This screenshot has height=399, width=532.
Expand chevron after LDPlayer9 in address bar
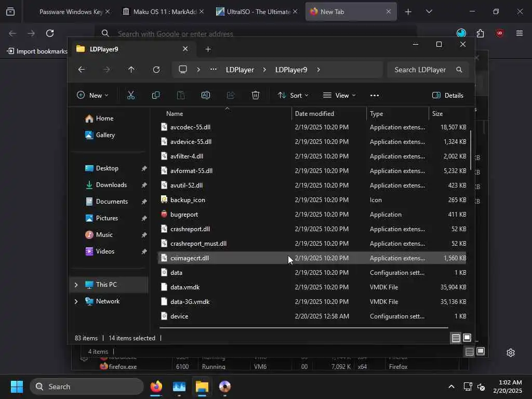pyautogui.click(x=318, y=70)
